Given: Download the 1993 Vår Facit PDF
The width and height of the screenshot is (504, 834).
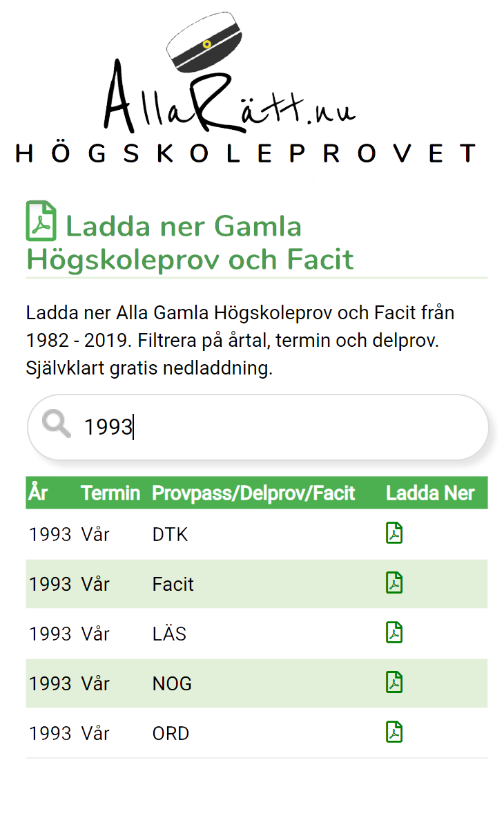Looking at the screenshot, I should (394, 583).
